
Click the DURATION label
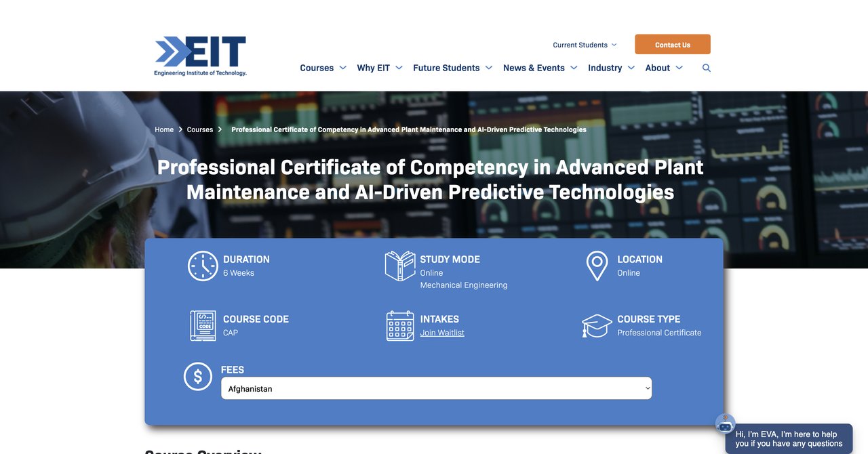pos(246,260)
